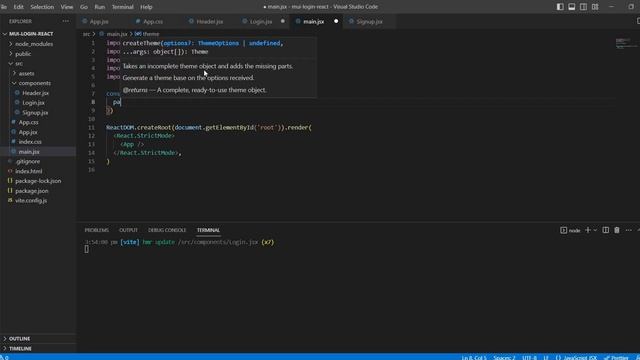Viewport: 640px width, 360px height.
Task: Switch to the App.css editor tab
Action: 153,22
